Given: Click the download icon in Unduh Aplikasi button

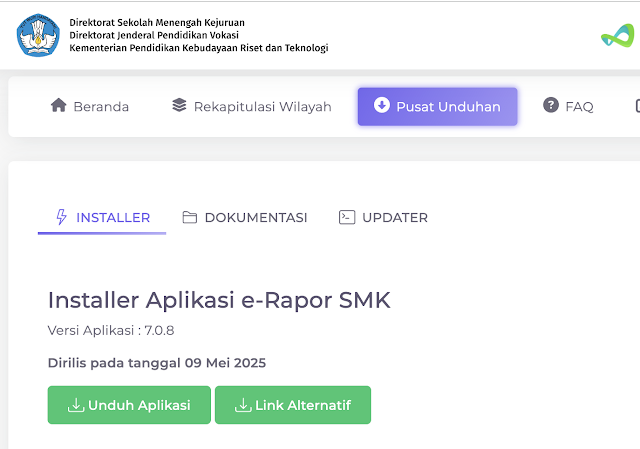Looking at the screenshot, I should (x=76, y=405).
